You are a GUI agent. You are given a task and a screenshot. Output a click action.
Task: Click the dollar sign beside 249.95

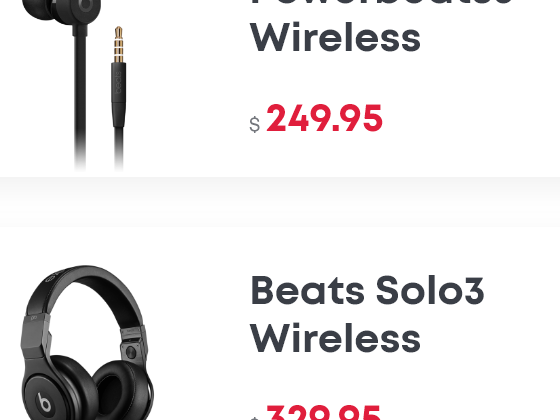[x=255, y=125]
